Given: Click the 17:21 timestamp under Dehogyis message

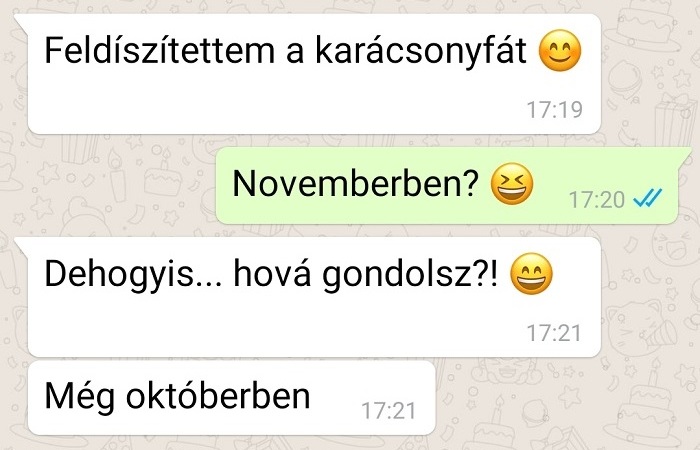Looking at the screenshot, I should 554,333.
